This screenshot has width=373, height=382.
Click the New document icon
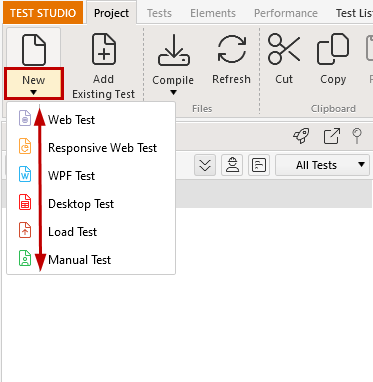pos(34,50)
